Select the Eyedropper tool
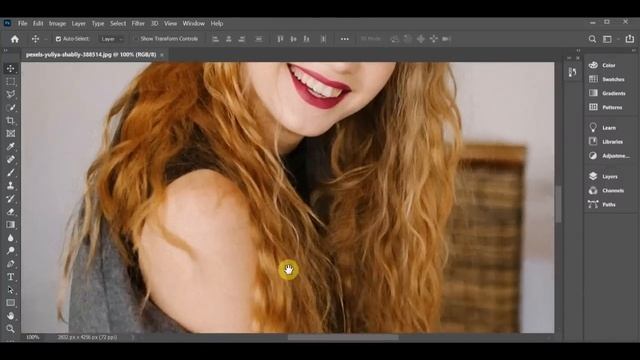 point(11,147)
